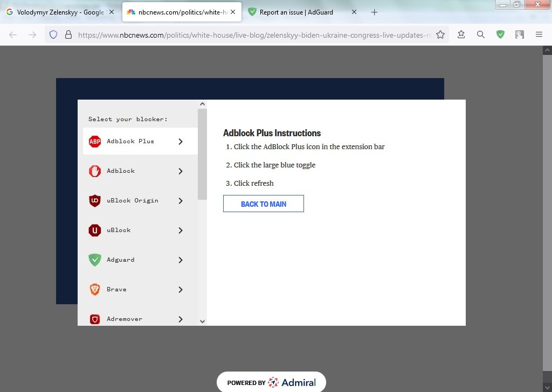Select the Adguard green shield icon
The image size is (552, 392).
(x=94, y=260)
